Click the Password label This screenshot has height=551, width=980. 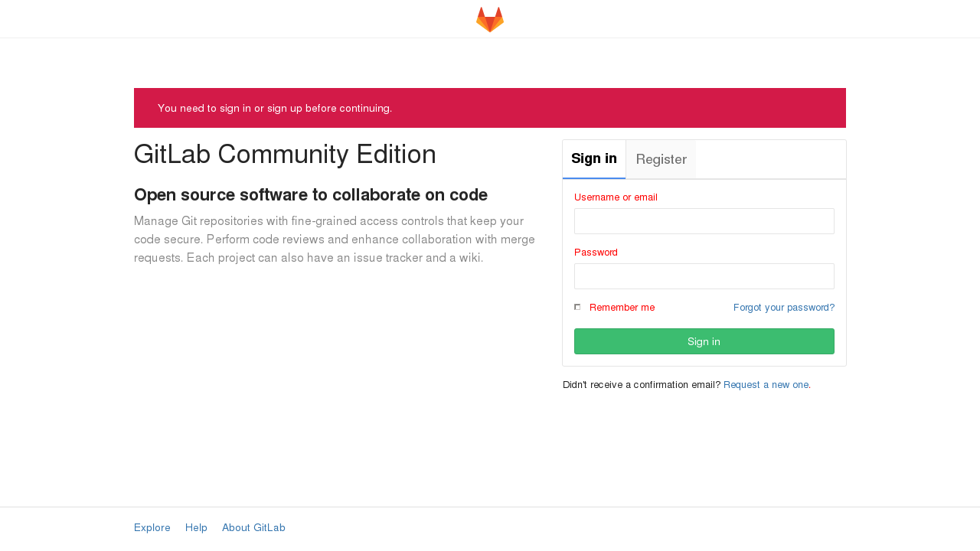[x=596, y=253]
